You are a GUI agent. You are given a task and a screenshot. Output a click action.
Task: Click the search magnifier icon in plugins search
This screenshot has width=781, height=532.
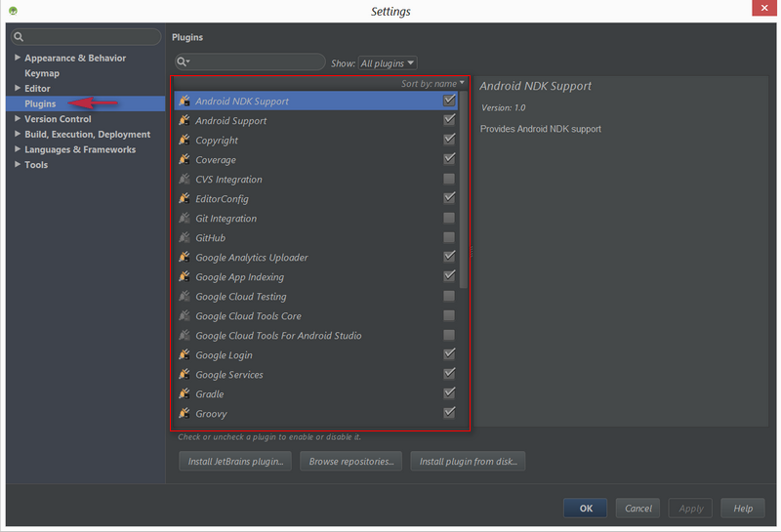point(183,62)
